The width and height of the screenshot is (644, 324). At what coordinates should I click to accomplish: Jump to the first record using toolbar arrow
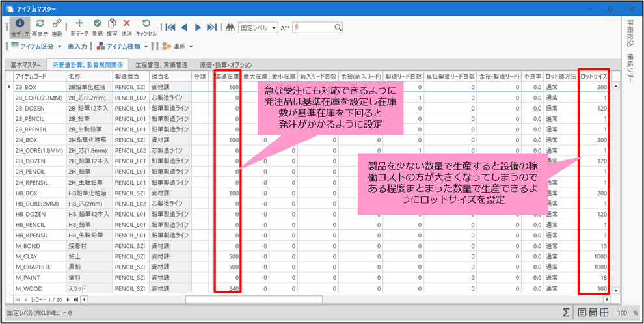pyautogui.click(x=170, y=27)
